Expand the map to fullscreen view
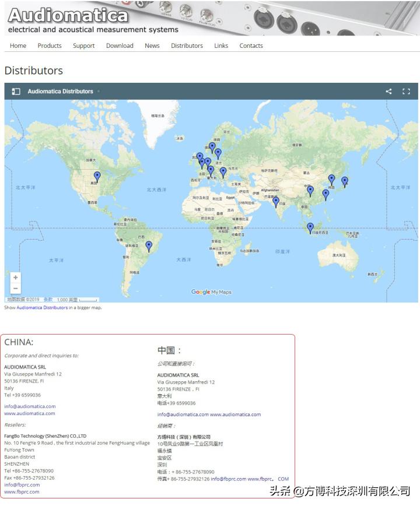The image size is (420, 506). (x=406, y=92)
